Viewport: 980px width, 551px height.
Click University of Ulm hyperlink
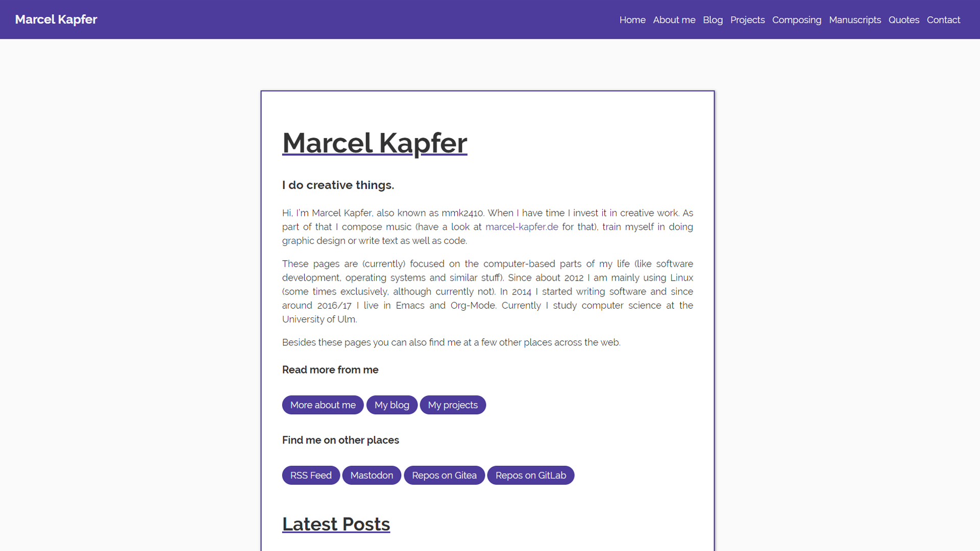point(317,318)
